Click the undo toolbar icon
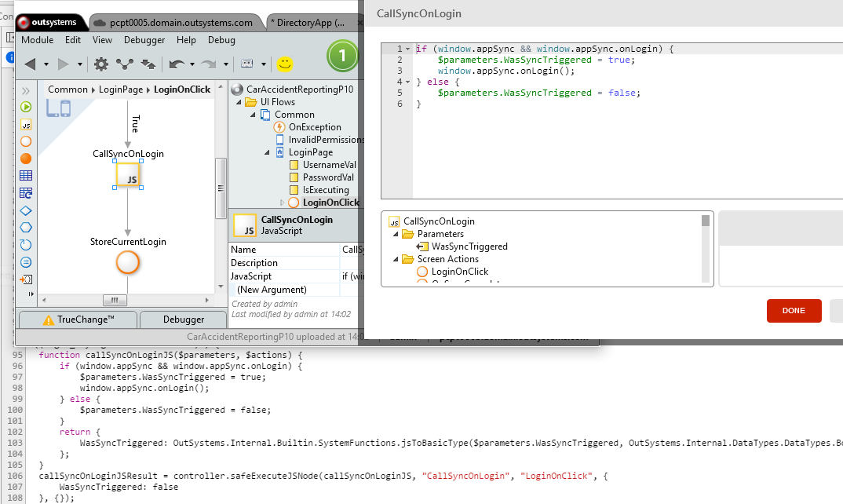The height and width of the screenshot is (504, 843). point(176,64)
